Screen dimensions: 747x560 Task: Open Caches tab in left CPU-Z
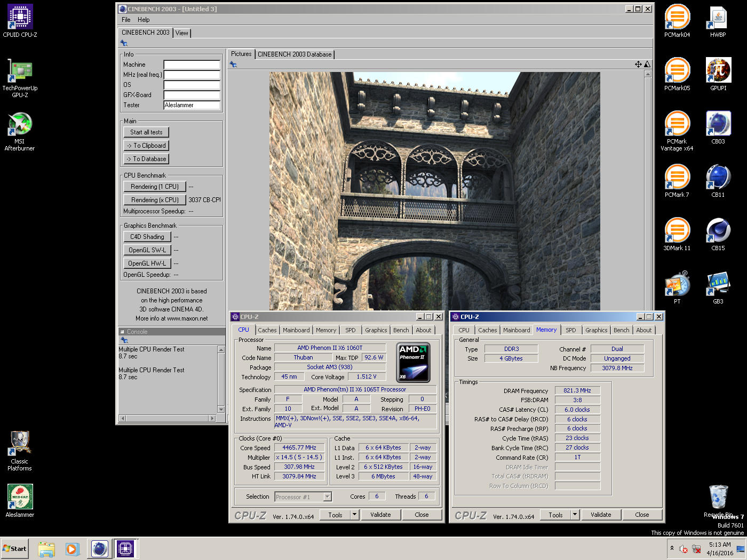[267, 330]
